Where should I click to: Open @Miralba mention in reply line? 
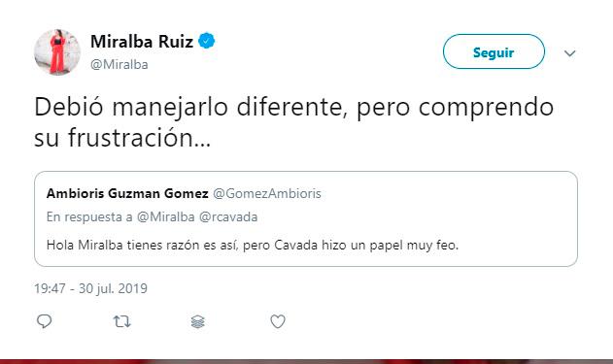[165, 216]
